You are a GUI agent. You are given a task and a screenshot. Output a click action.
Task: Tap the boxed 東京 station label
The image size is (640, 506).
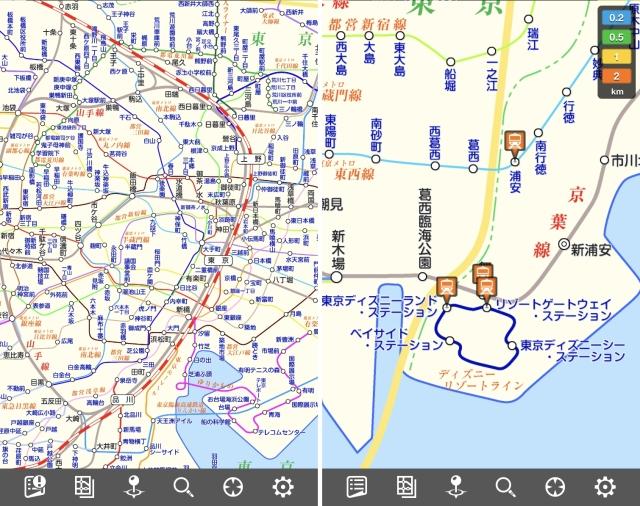(x=218, y=260)
